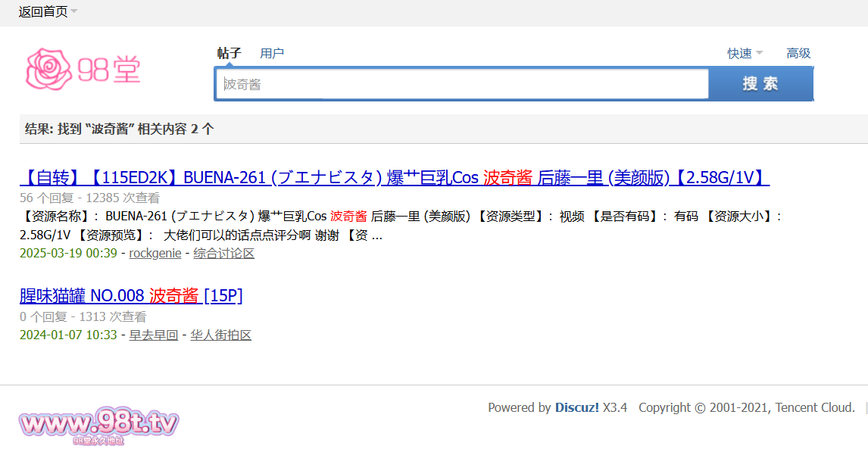This screenshot has height=452, width=868.
Task: Click the Tencent Cloud footer link
Action: point(814,408)
